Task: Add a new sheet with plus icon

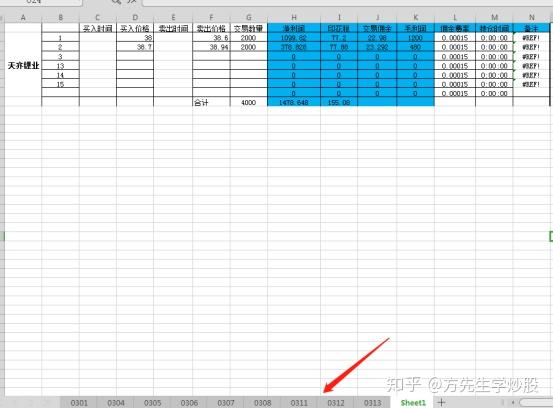Action: point(441,402)
